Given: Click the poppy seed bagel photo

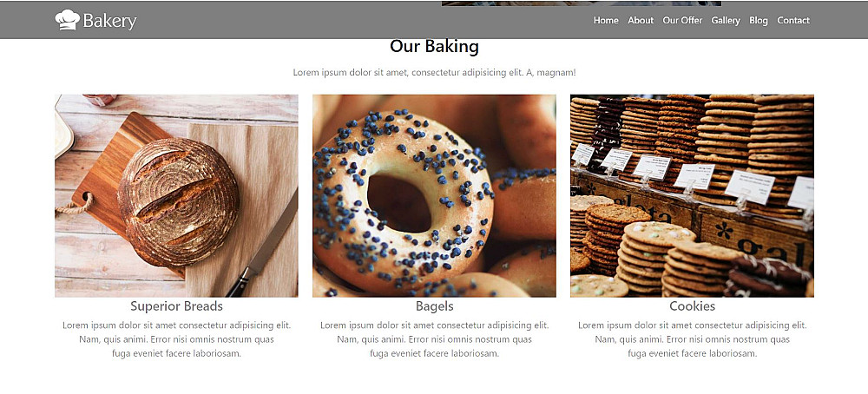Looking at the screenshot, I should point(434,196).
